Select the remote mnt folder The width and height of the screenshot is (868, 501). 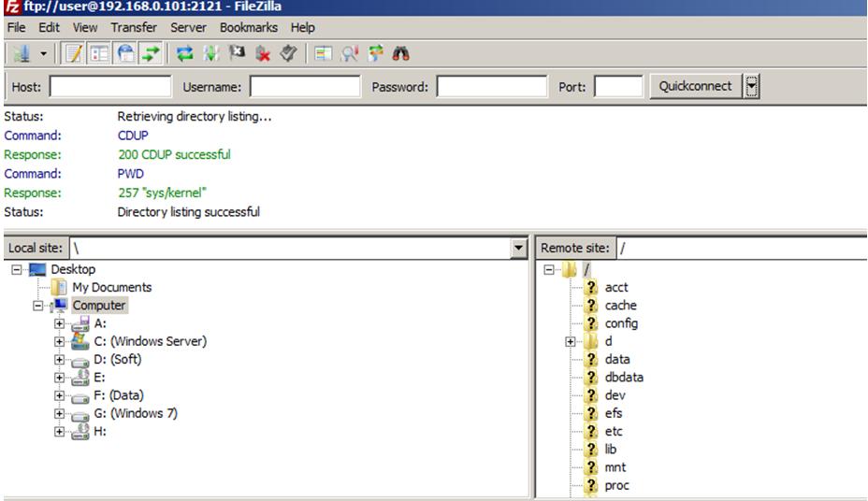coord(615,467)
